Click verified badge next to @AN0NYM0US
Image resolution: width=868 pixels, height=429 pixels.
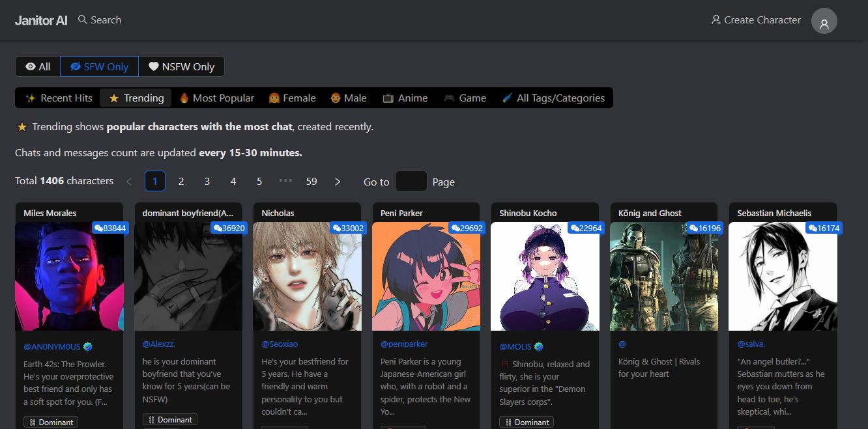click(x=88, y=347)
